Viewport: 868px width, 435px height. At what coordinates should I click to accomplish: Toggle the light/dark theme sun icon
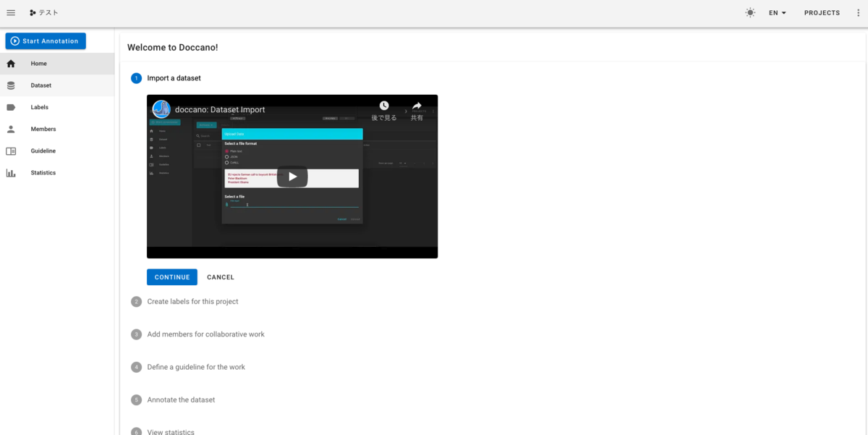pyautogui.click(x=750, y=13)
